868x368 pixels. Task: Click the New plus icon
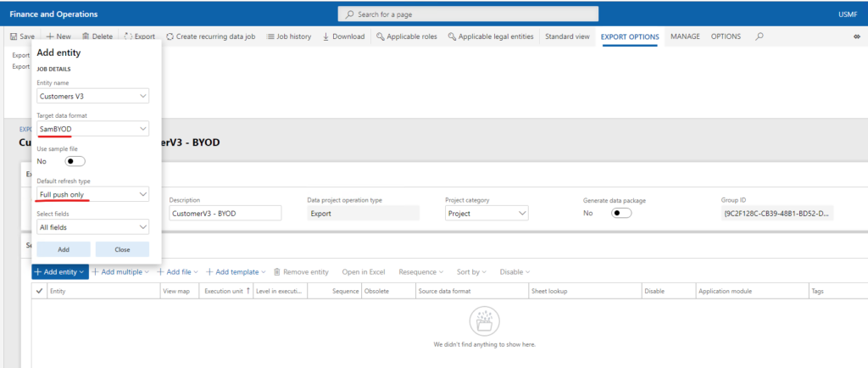point(50,36)
